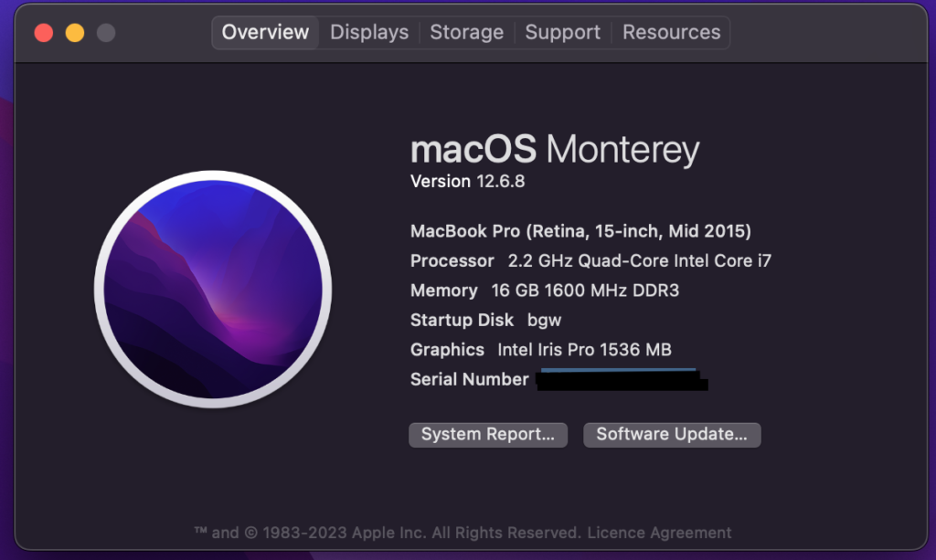The width and height of the screenshot is (936, 560).
Task: Click the Memory 16 GB line
Action: [545, 291]
